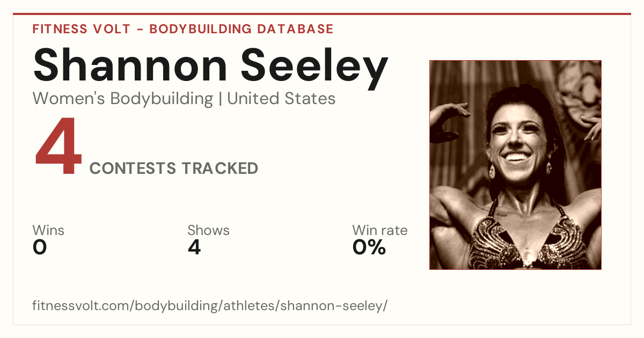Select the Shows stat label

[x=208, y=231]
